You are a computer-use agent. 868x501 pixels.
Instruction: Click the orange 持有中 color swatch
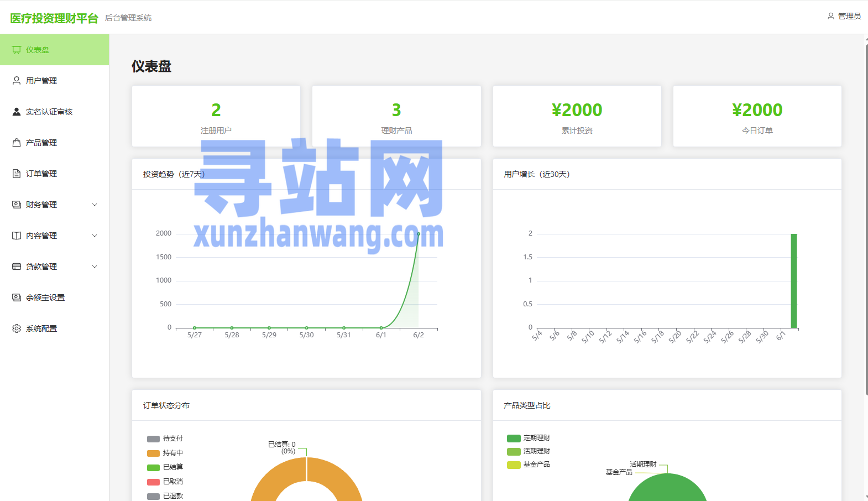(x=153, y=453)
